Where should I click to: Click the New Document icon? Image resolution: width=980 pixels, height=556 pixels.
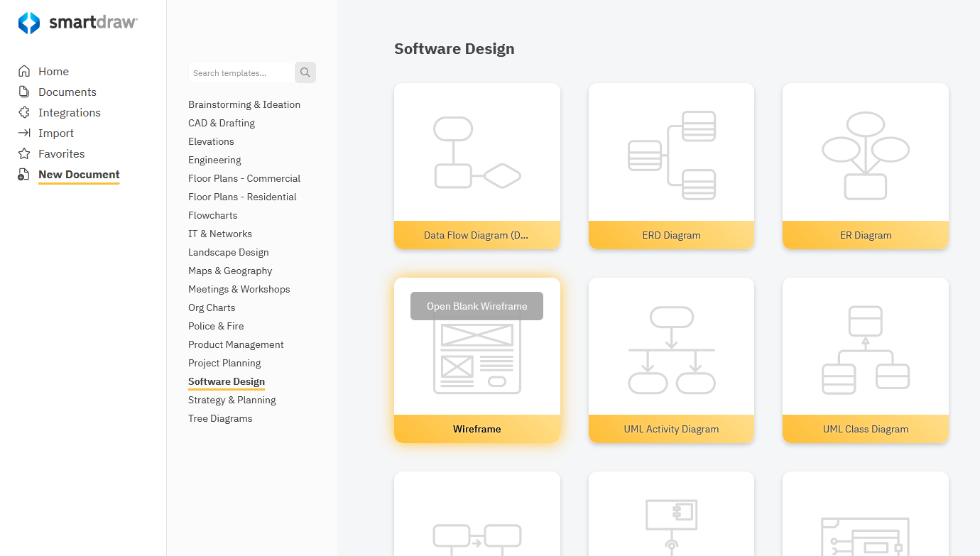click(22, 174)
